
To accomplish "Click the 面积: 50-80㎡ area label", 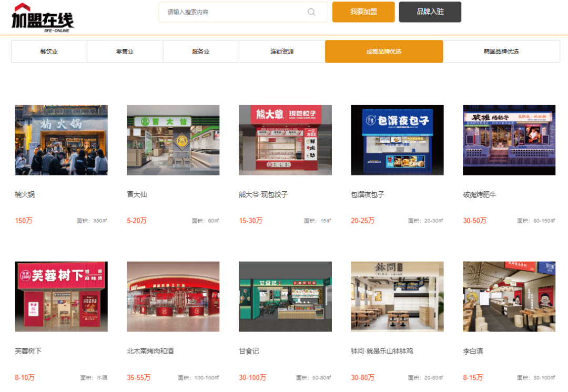I will tap(313, 378).
